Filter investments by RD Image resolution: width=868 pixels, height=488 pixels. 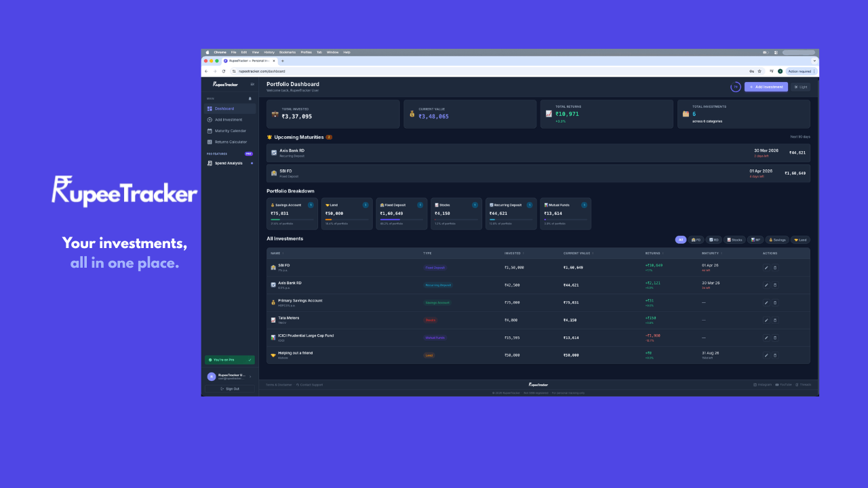(714, 239)
